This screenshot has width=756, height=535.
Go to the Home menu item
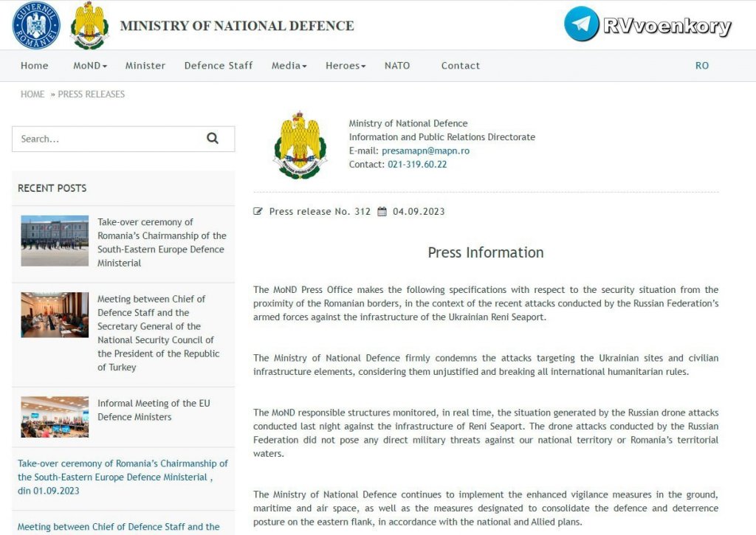tap(34, 66)
